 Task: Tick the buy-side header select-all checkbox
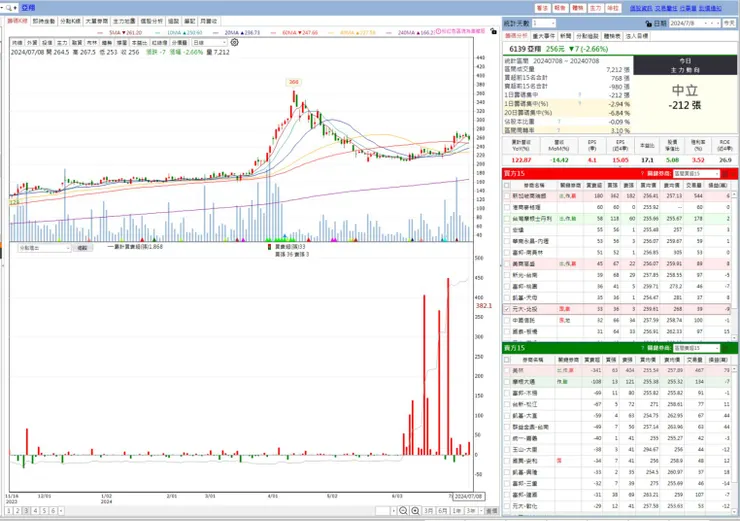click(x=507, y=185)
